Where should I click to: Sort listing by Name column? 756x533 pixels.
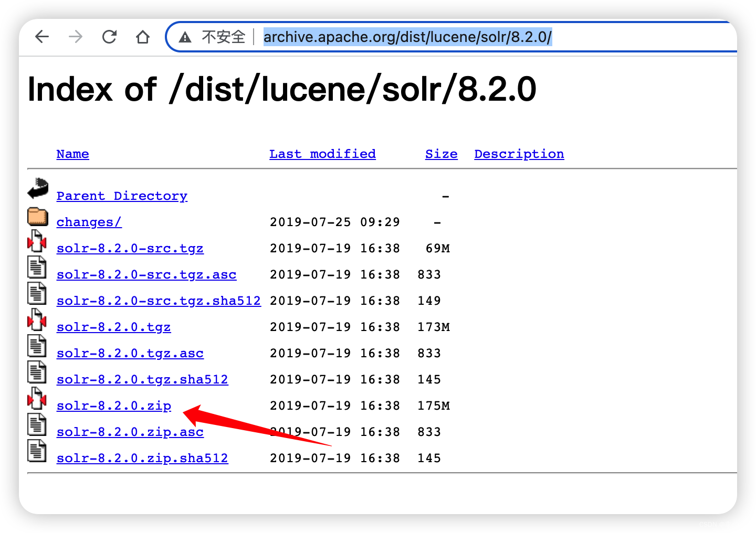pos(73,154)
